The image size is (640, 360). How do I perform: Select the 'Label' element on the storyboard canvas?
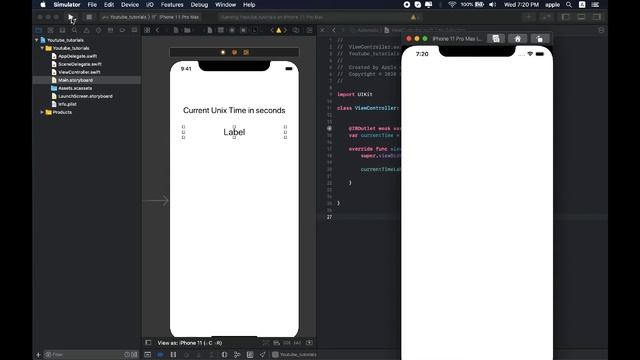(x=234, y=132)
